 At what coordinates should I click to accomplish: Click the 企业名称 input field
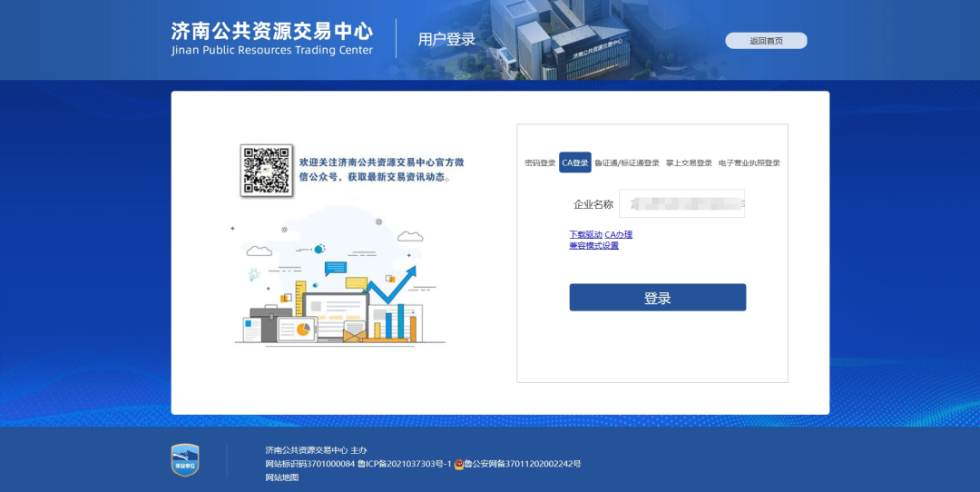click(x=681, y=203)
